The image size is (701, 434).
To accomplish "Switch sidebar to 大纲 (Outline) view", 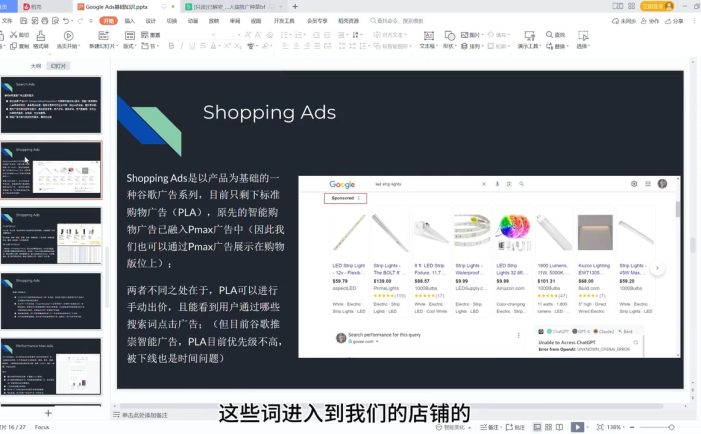I will pos(36,66).
